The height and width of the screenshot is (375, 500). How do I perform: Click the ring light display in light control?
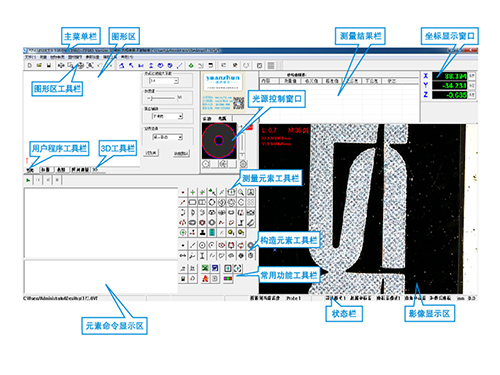(x=219, y=141)
